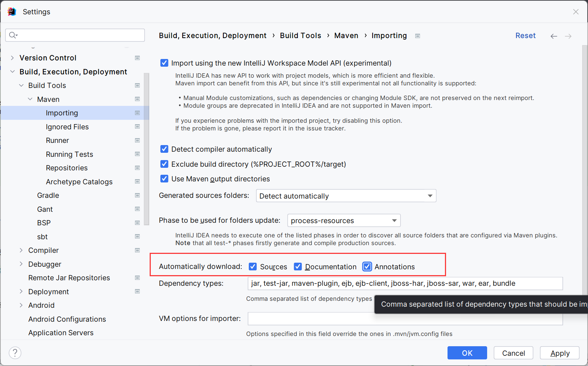The height and width of the screenshot is (366, 588).
Task: Click the settings tree vertical scrollbar
Action: click(147, 149)
